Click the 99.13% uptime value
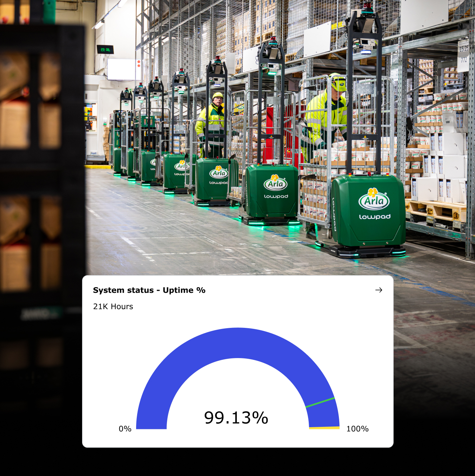Image resolution: width=475 pixels, height=476 pixels. (x=236, y=418)
